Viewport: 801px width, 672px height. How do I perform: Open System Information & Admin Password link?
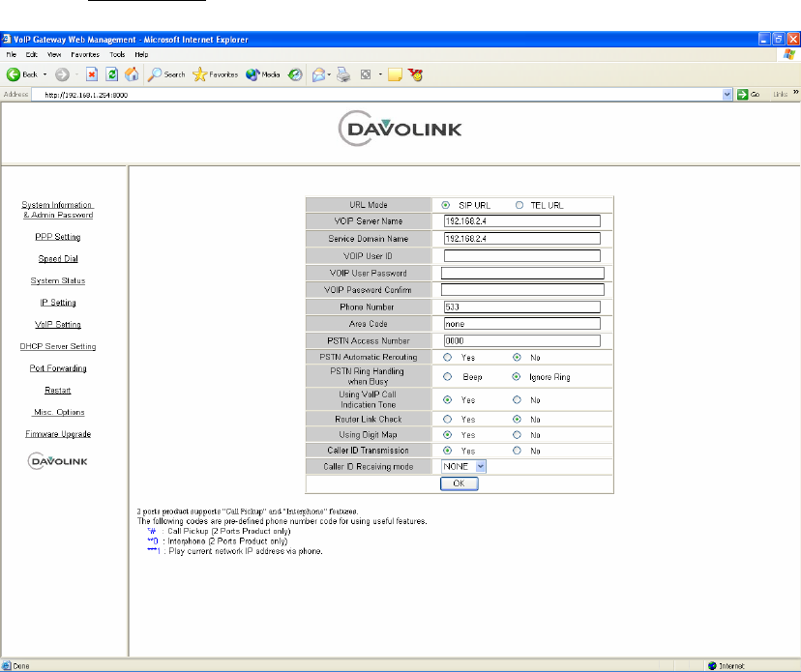click(x=58, y=210)
